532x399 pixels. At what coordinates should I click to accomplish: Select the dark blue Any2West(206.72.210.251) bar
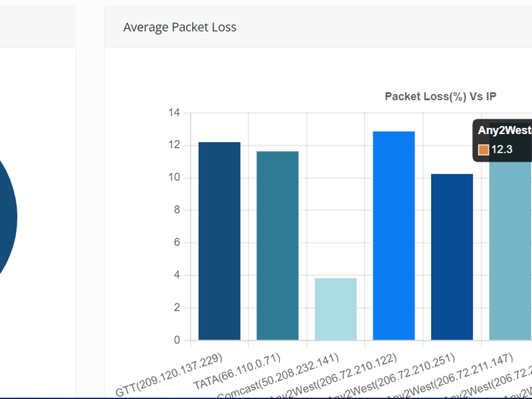[452, 257]
